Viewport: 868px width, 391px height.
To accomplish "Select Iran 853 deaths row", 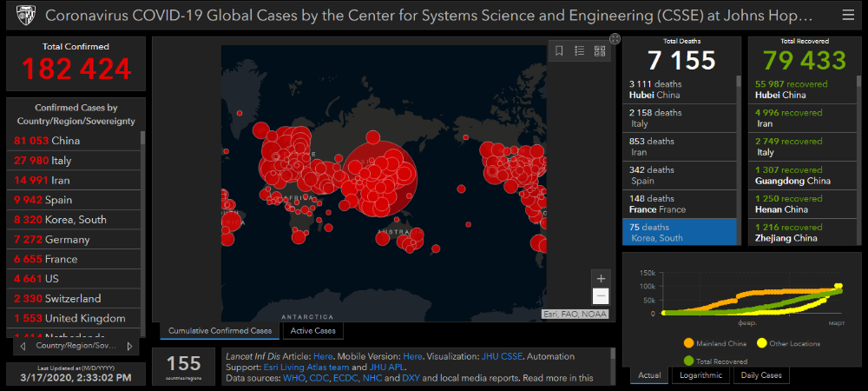I will point(680,147).
